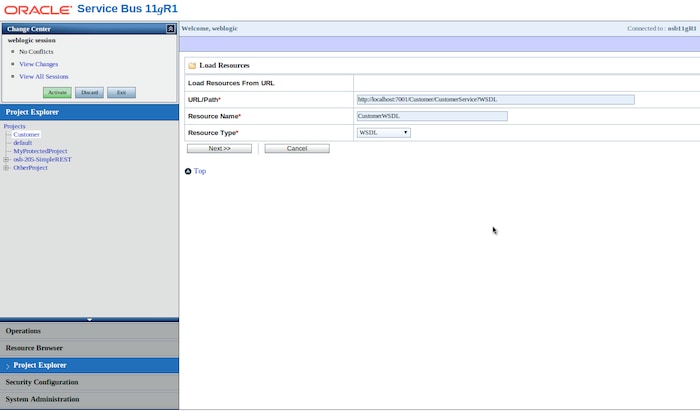Image resolution: width=700 pixels, height=412 pixels.
Task: Open osb-205-SimpleREST project
Action: click(42, 159)
